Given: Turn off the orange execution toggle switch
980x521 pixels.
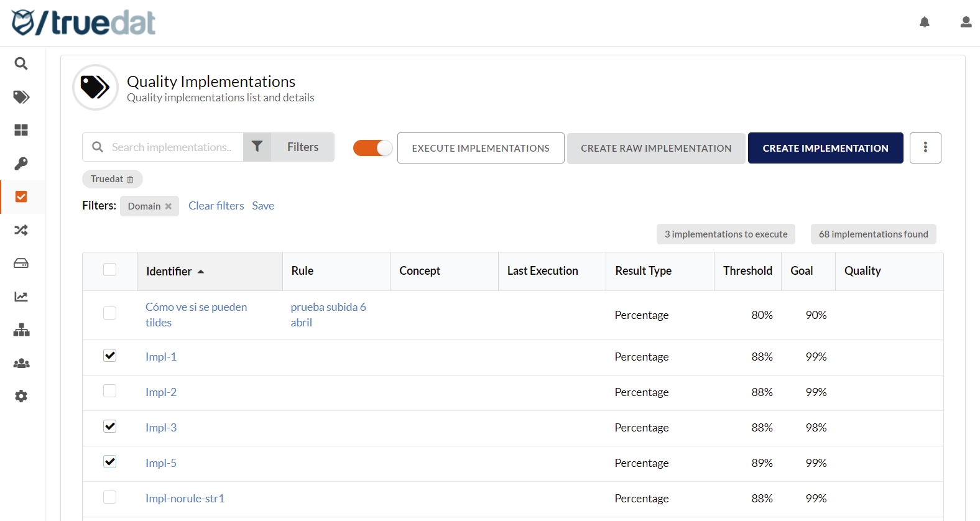Looking at the screenshot, I should tap(372, 148).
